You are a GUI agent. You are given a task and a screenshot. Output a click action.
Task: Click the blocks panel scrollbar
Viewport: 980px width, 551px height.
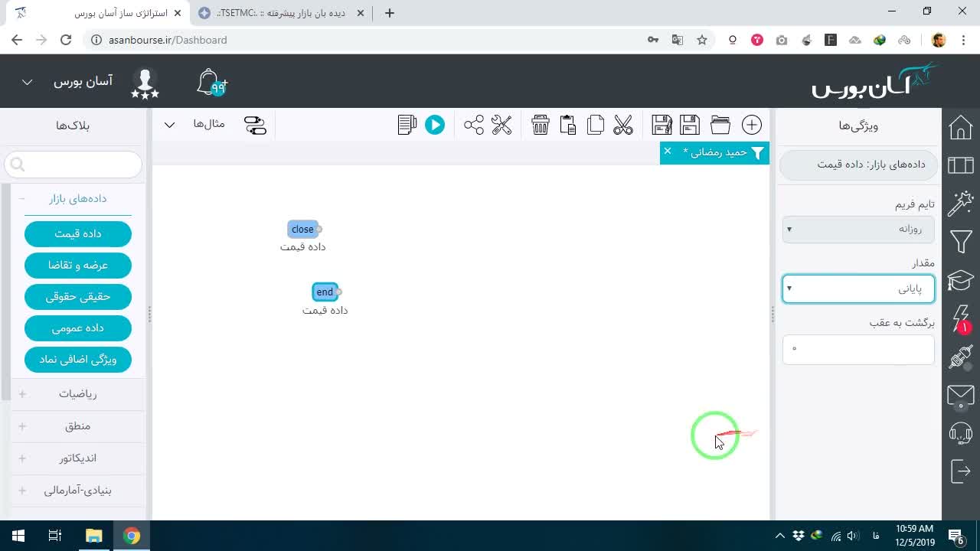pyautogui.click(x=6, y=292)
